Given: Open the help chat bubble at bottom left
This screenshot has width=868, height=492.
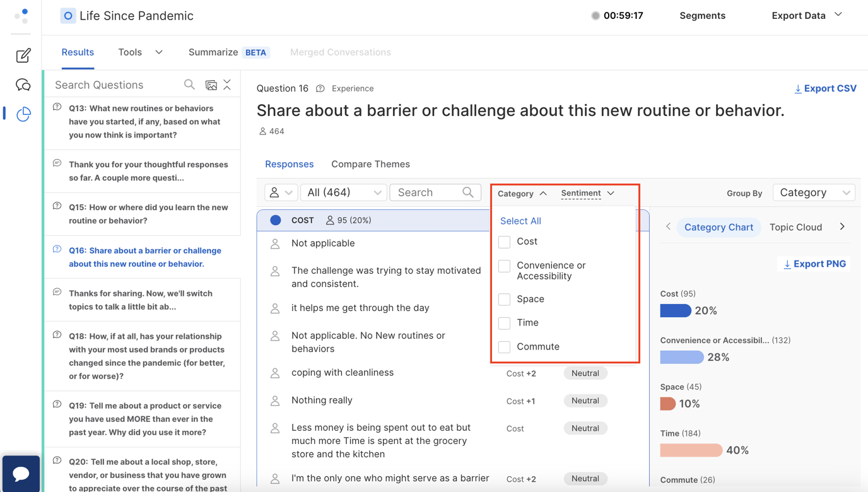Looking at the screenshot, I should tap(21, 474).
